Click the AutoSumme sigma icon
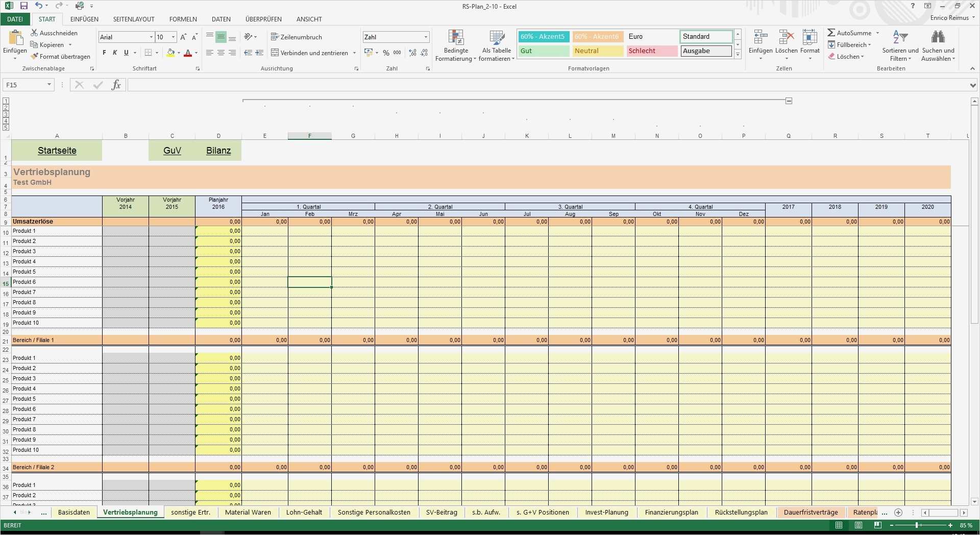The width and height of the screenshot is (980, 535). (831, 33)
